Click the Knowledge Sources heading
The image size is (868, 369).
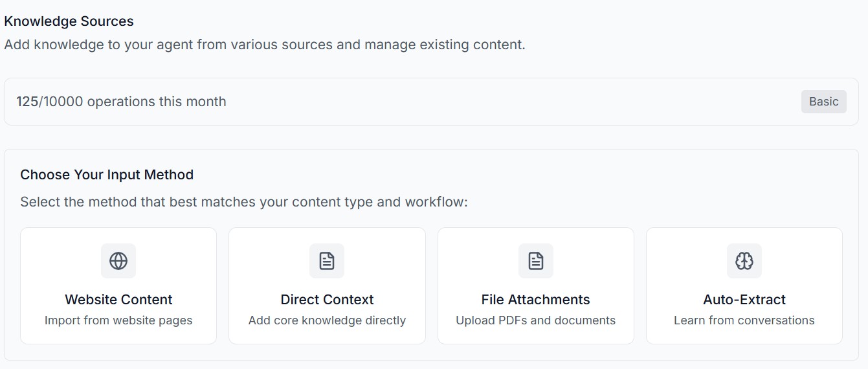(69, 21)
